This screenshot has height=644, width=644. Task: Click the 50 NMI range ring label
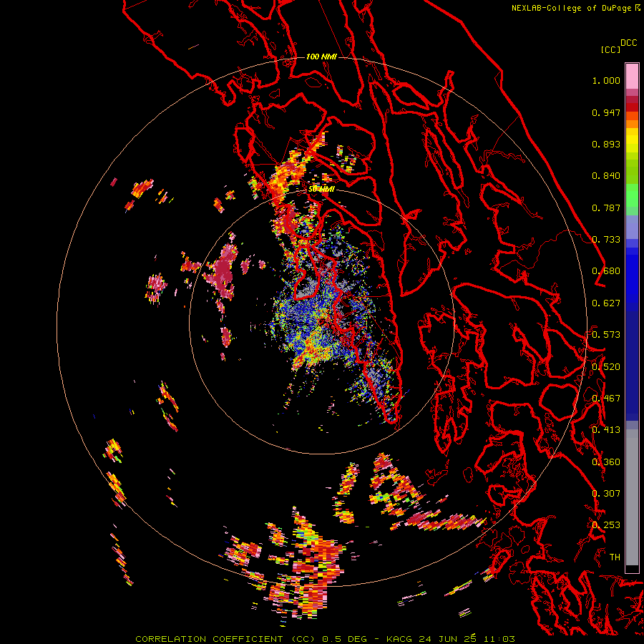coord(321,189)
